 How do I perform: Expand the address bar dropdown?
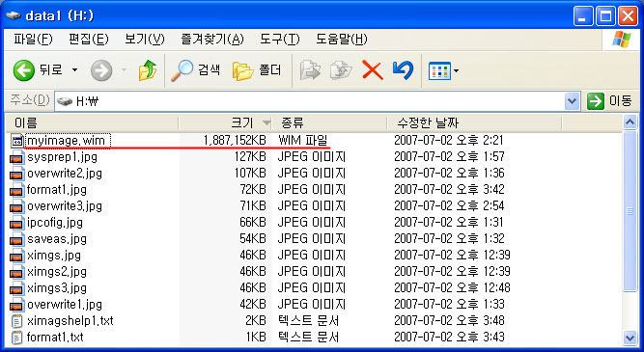[572, 101]
